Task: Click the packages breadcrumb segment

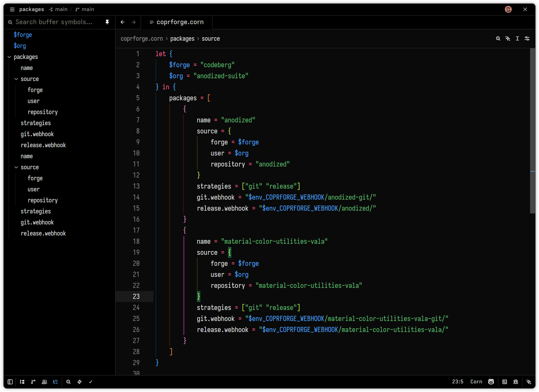Action: point(182,39)
